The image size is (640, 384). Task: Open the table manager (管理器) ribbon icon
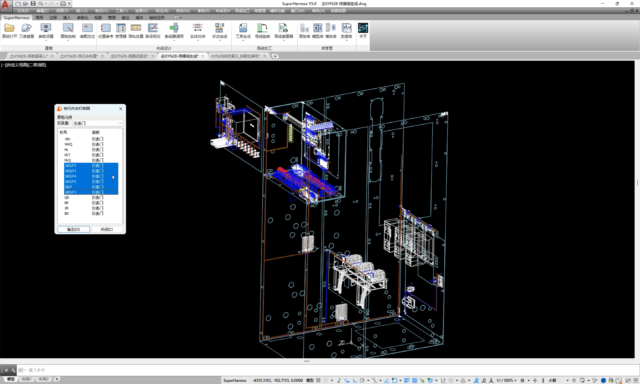coord(121,28)
